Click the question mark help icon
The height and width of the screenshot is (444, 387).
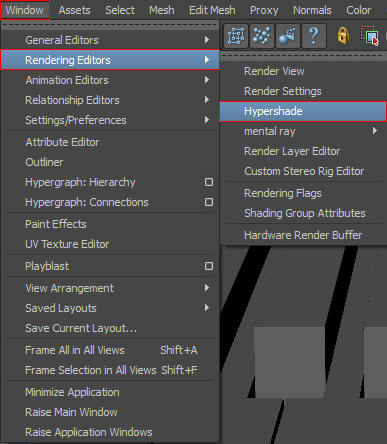pos(314,36)
